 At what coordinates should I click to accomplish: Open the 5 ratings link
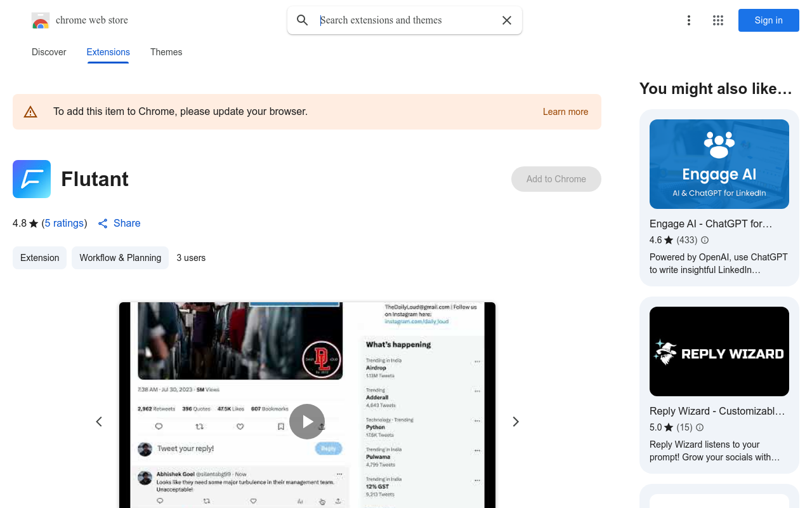pos(64,224)
